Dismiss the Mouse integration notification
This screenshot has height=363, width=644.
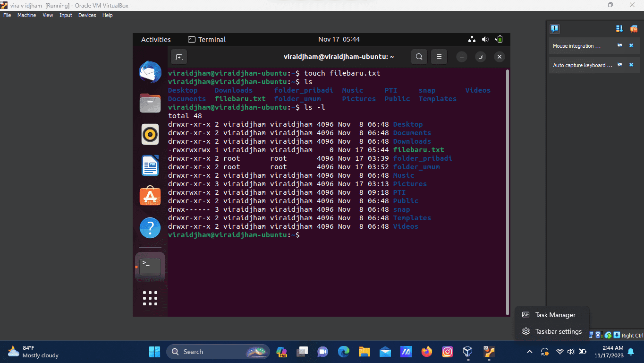pos(631,46)
